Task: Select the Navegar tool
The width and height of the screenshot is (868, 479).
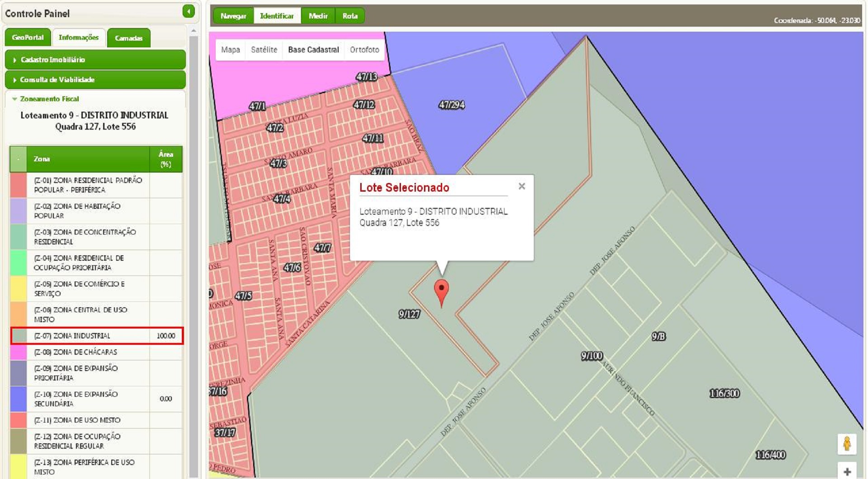Action: point(233,16)
